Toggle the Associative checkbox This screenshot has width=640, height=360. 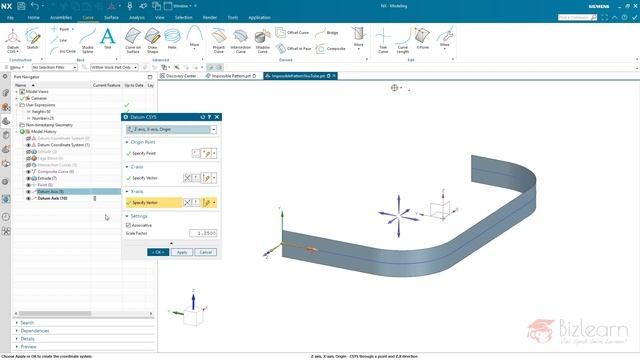coord(128,225)
